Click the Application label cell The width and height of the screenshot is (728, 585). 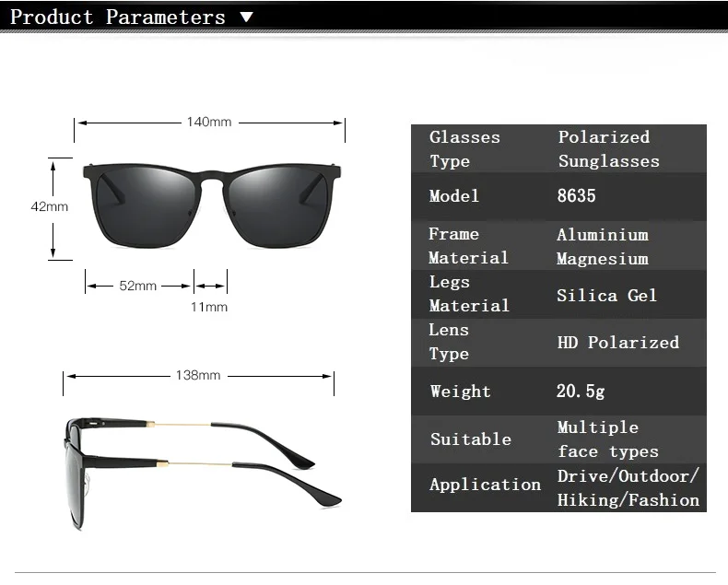tap(485, 485)
